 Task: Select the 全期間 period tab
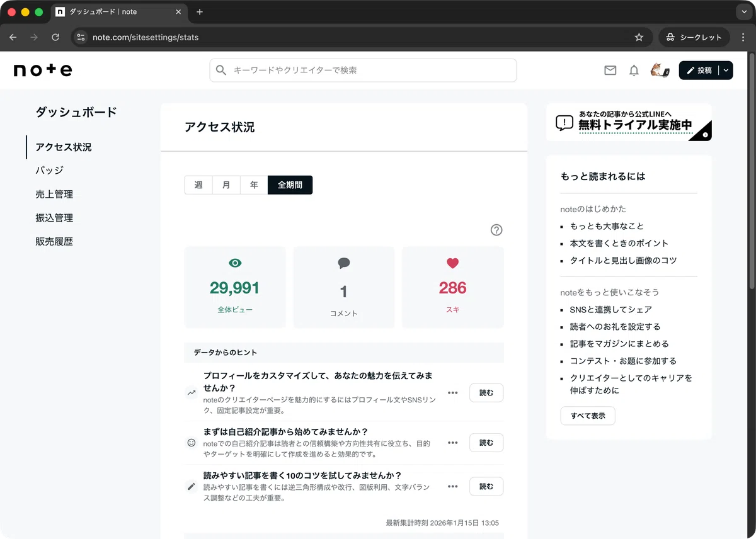(290, 185)
